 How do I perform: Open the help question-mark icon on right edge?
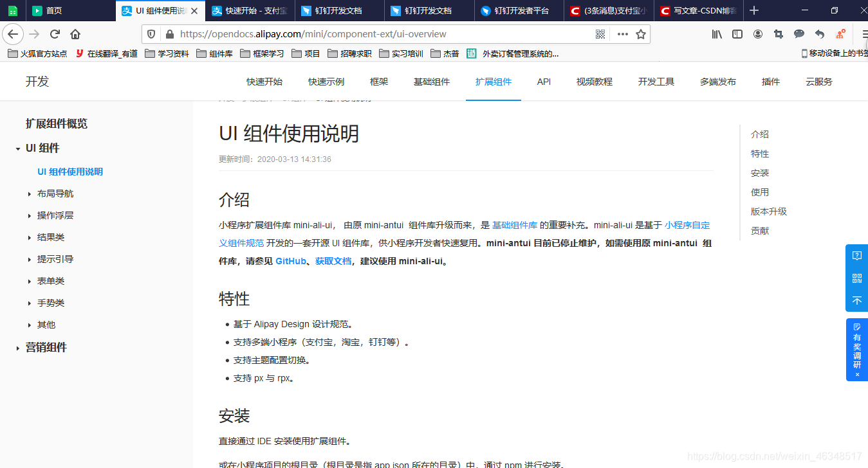coord(856,255)
